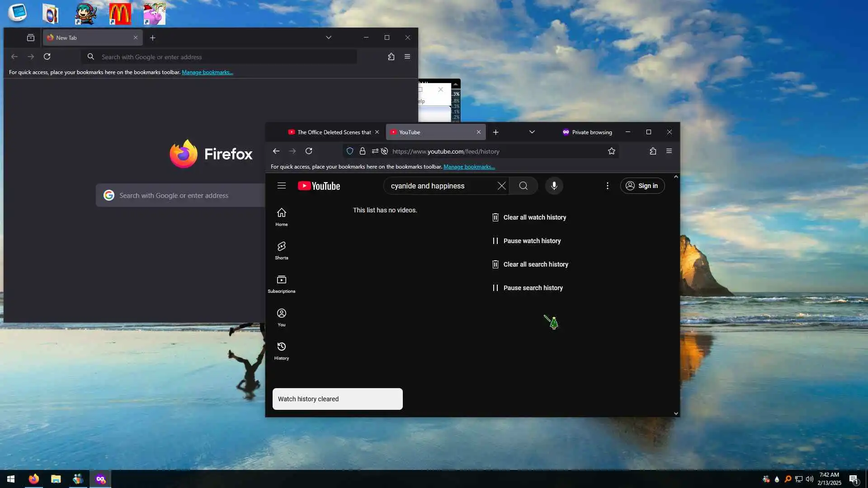Viewport: 868px width, 488px height.
Task: Click the tracking protection shield icon
Action: [349, 151]
